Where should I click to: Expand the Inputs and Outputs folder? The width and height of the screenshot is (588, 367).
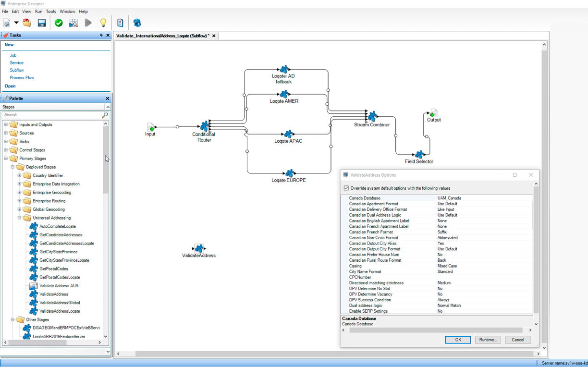pos(6,125)
